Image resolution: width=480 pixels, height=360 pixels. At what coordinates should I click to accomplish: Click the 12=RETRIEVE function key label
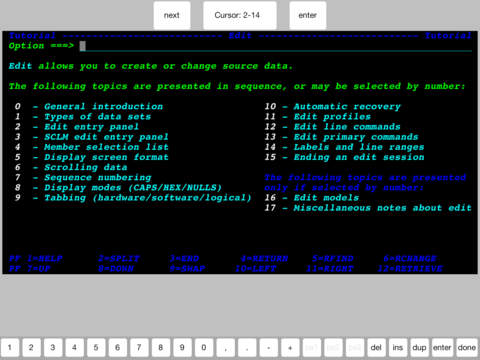coord(410,269)
